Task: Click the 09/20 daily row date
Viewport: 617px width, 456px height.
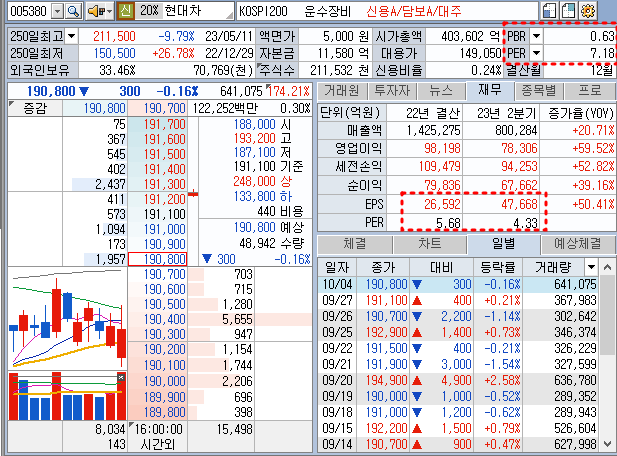Action: (x=337, y=380)
